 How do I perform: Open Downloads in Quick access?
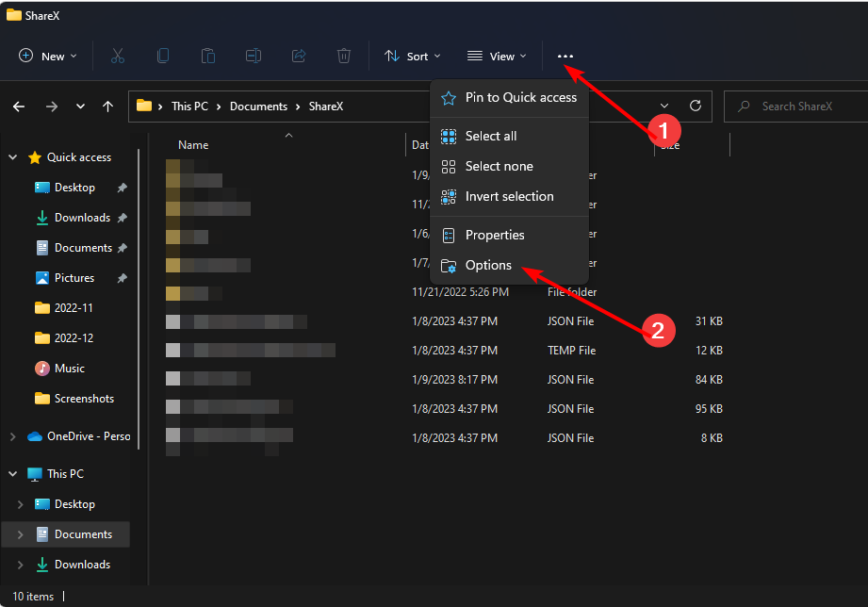[x=83, y=218]
